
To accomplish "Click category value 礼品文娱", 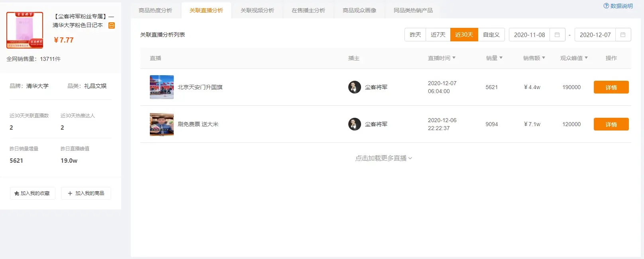I will (x=95, y=86).
